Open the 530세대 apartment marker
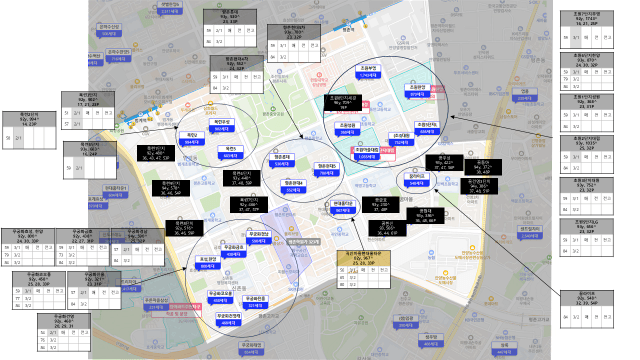Viewport: 640px width, 360px height. [x=282, y=160]
